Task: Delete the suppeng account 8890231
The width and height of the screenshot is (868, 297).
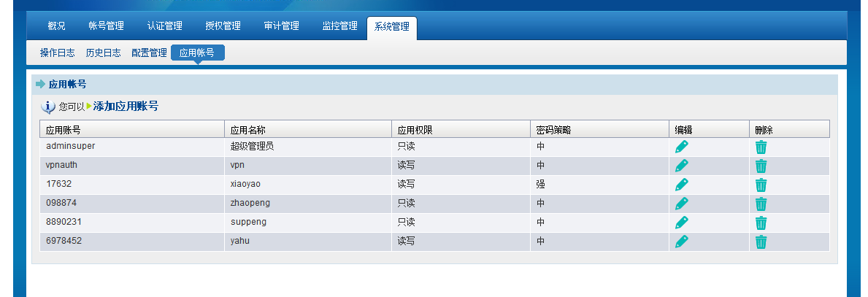Action: tap(761, 223)
